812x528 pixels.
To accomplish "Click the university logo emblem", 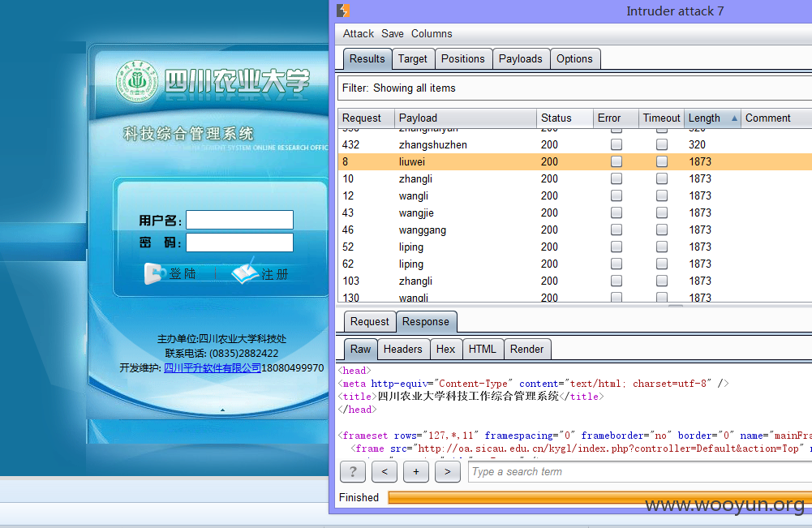I will click(137, 81).
